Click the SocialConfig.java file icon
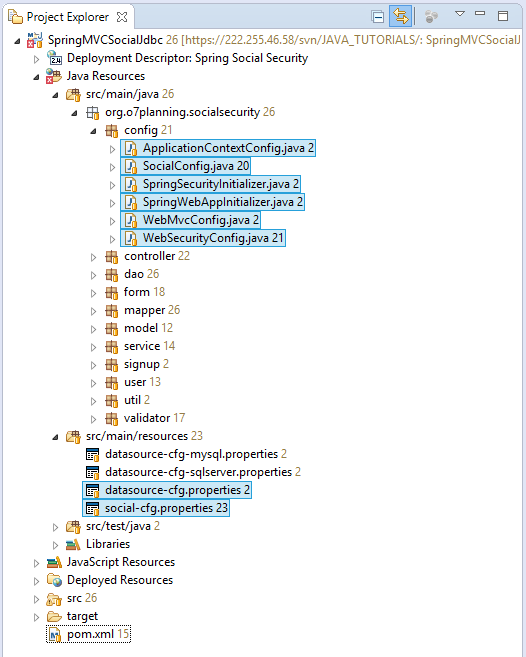The image size is (526, 657). point(132,166)
